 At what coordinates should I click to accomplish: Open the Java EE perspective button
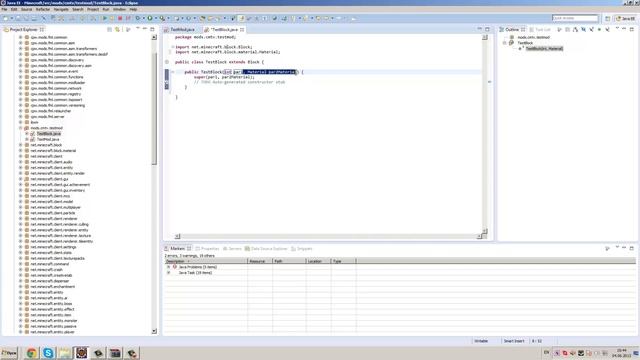point(626,18)
